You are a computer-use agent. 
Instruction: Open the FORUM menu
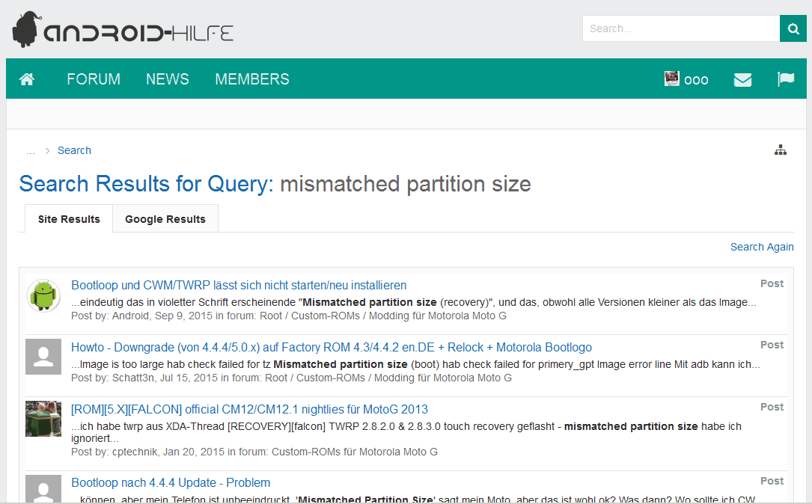tap(94, 79)
